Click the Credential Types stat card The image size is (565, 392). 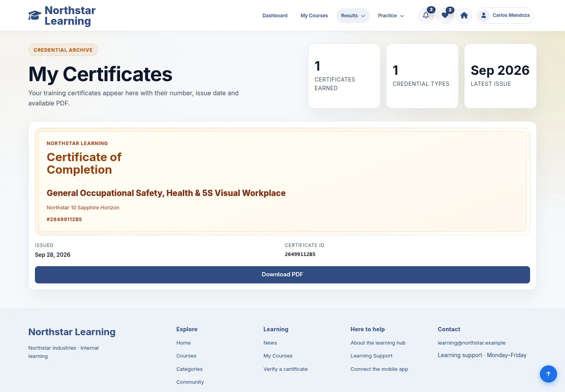coord(422,76)
